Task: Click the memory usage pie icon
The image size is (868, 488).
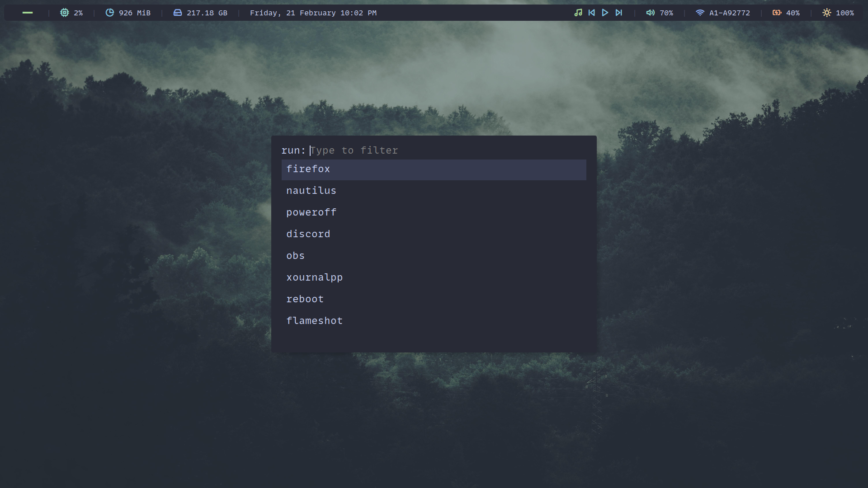Action: click(x=109, y=13)
